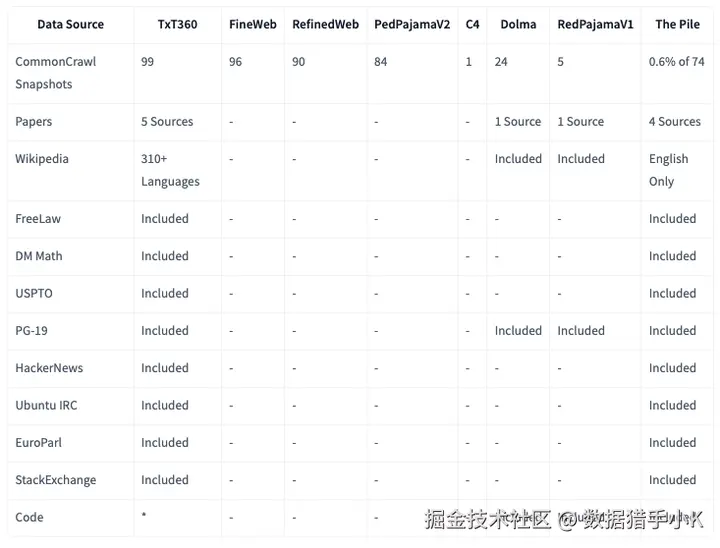Click the Data Source column header
This screenshot has height=548, width=720.
coord(71,24)
